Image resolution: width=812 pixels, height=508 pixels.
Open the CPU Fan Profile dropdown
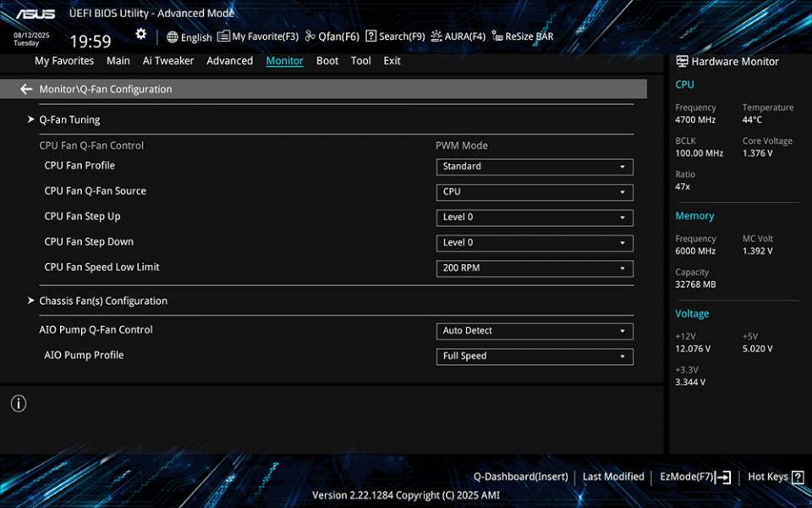pyautogui.click(x=534, y=167)
